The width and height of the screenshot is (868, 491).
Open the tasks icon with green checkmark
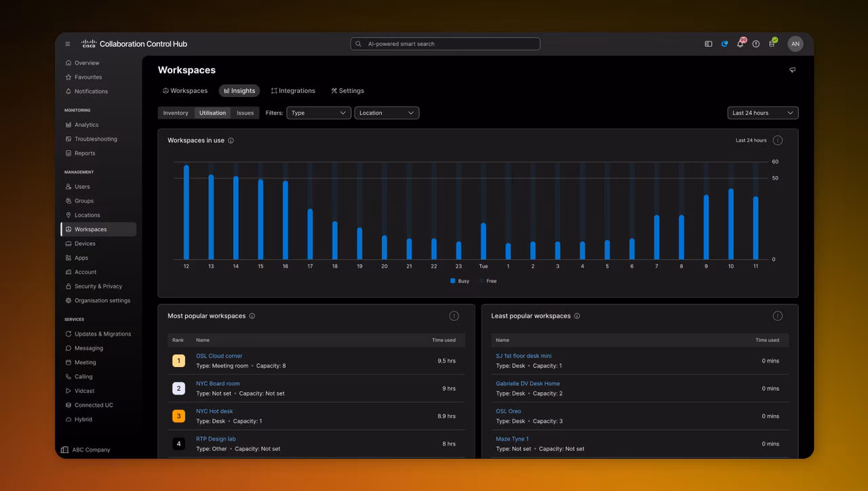point(772,43)
